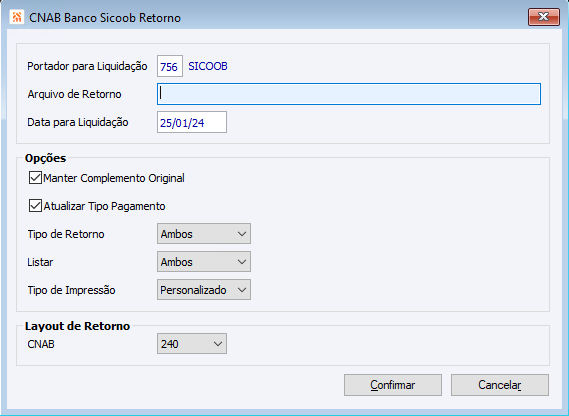Expand the Listar dropdown
Image resolution: width=569 pixels, height=416 pixels.
pyautogui.click(x=204, y=262)
